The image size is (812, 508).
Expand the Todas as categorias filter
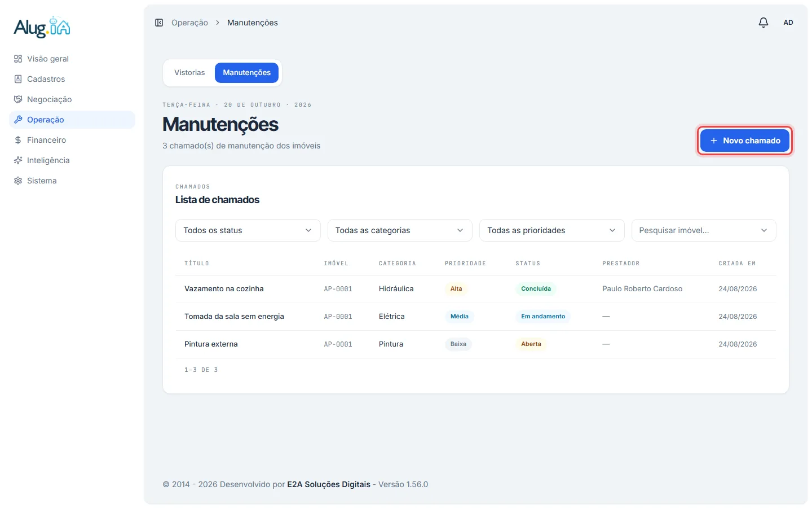pyautogui.click(x=400, y=230)
